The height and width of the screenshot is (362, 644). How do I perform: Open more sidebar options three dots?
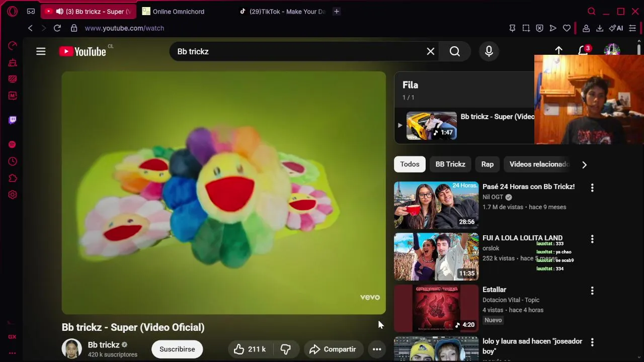(13, 353)
